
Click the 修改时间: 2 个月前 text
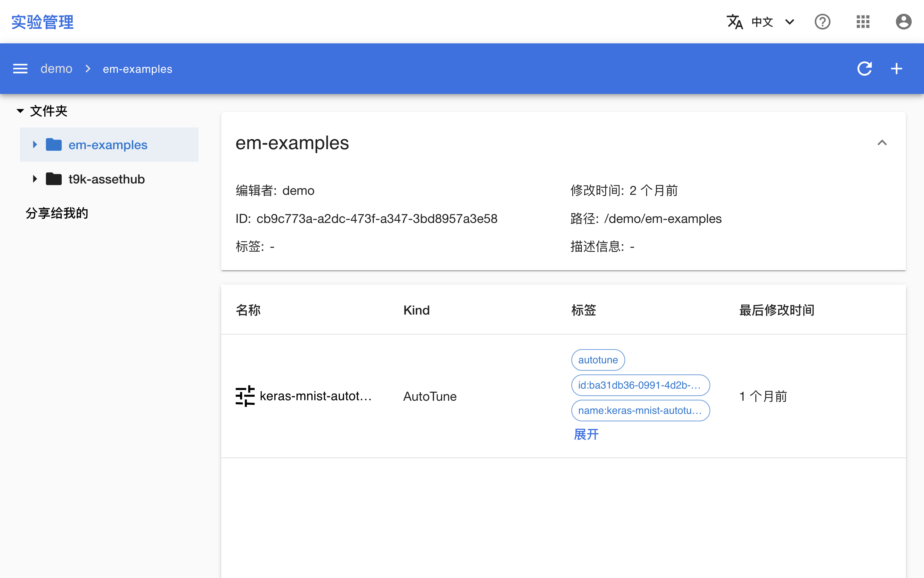point(624,190)
